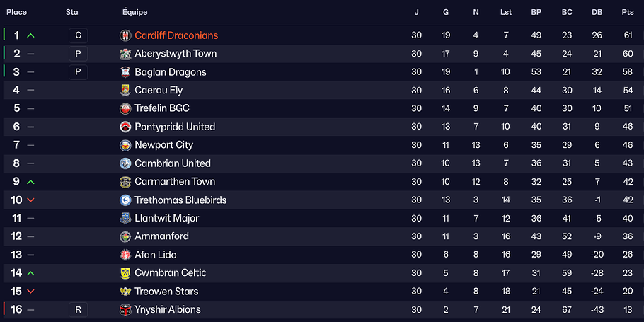The height and width of the screenshot is (322, 644).
Task: Click the C status badge for Cardiff
Action: click(x=78, y=35)
